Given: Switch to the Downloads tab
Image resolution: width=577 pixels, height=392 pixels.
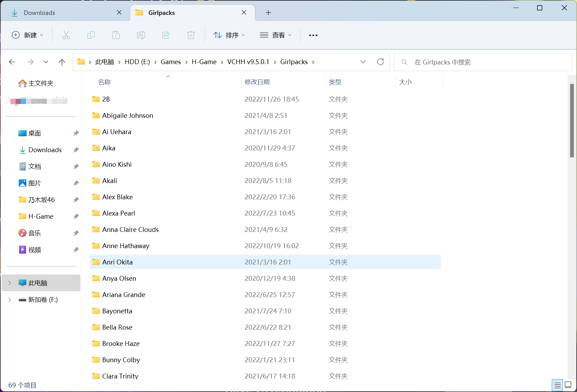Looking at the screenshot, I should coord(66,12).
